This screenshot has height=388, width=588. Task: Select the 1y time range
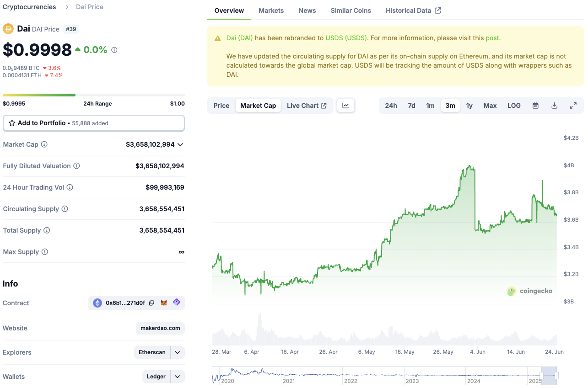pyautogui.click(x=469, y=106)
